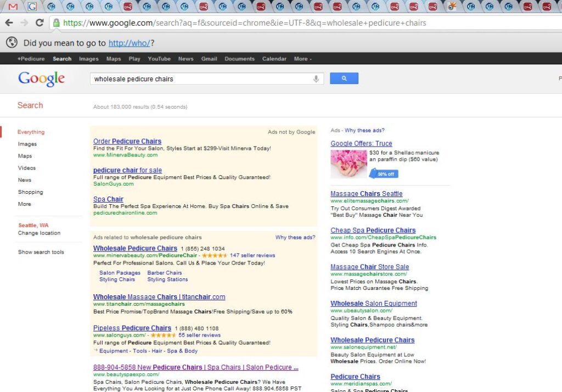Click Change location under Seattle, WA
Image resolution: width=562 pixels, height=392 pixels.
[39, 233]
